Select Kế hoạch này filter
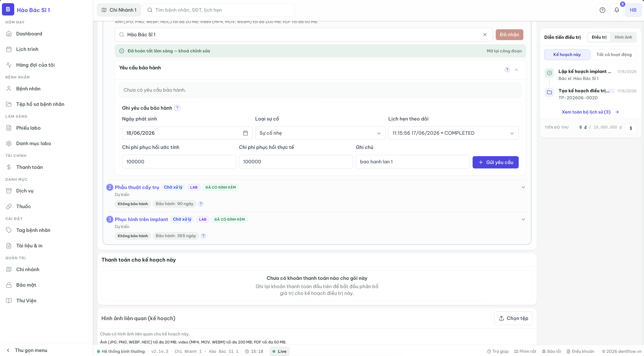 567,55
